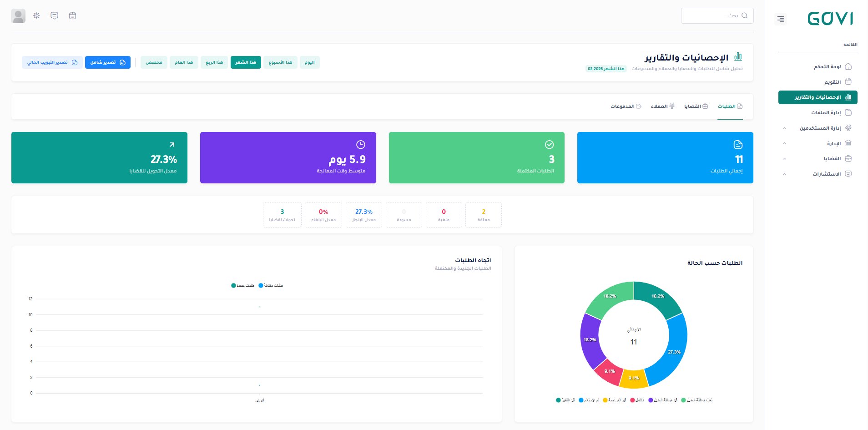Open the calendar icon in top bar
868x430 pixels.
pyautogui.click(x=72, y=15)
